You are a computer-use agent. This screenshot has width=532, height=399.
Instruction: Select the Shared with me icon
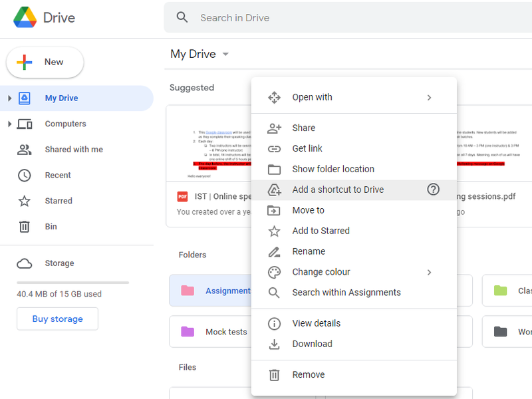tap(24, 149)
